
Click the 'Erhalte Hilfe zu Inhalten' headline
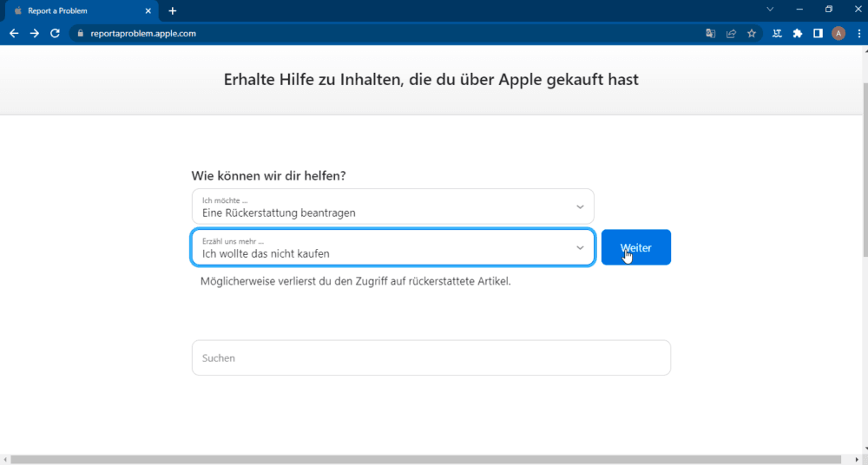[x=431, y=79]
